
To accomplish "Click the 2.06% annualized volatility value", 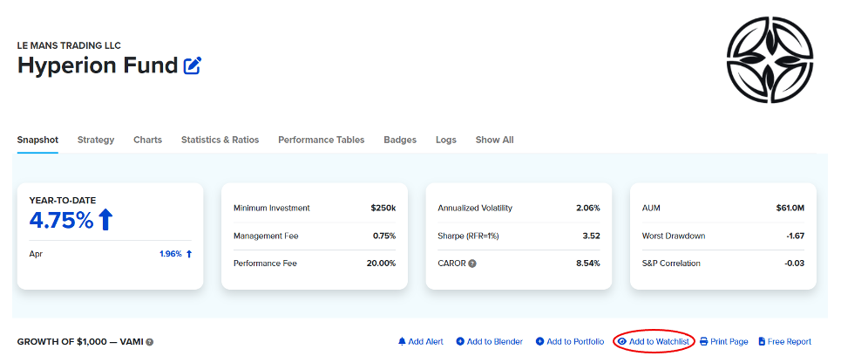I will (x=588, y=209).
